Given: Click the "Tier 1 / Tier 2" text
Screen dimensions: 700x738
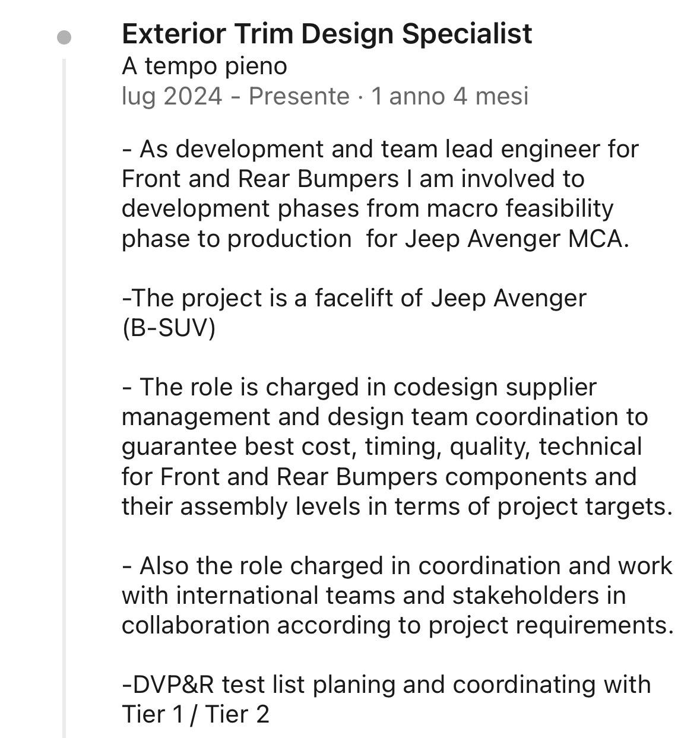Looking at the screenshot, I should tap(195, 714).
